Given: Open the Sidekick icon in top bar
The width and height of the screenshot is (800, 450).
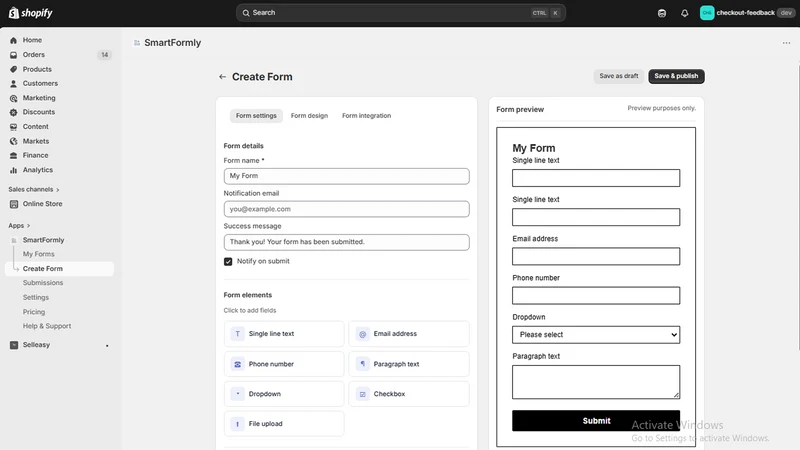Looking at the screenshot, I should pos(662,13).
